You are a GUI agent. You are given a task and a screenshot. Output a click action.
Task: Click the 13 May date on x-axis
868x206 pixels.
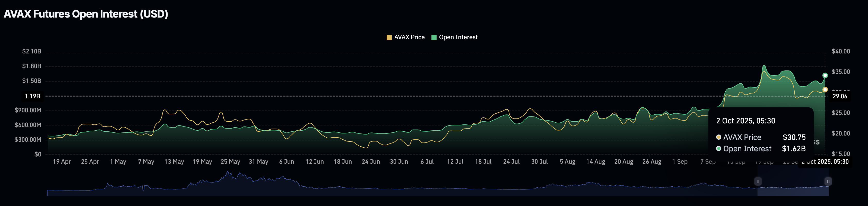click(174, 162)
